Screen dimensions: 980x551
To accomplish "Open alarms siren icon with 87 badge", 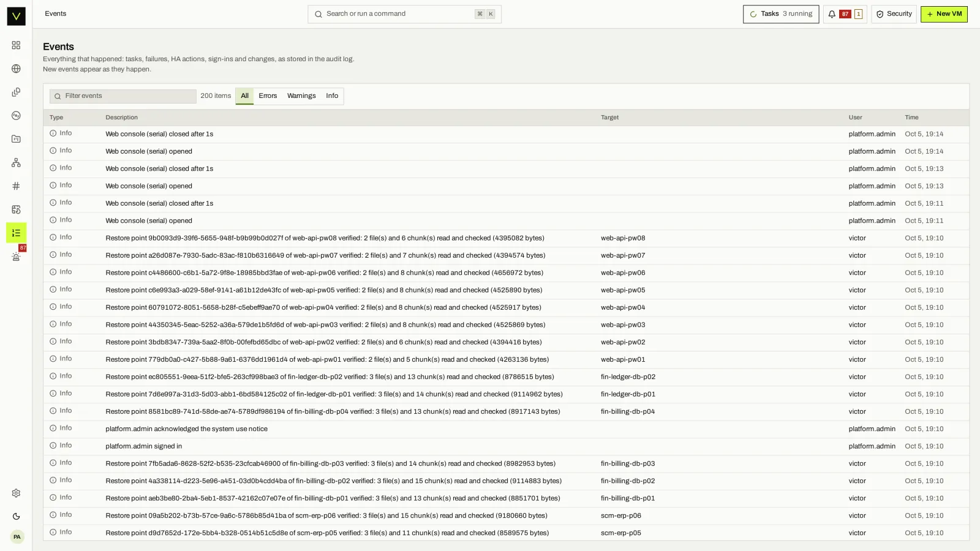I will [x=16, y=257].
